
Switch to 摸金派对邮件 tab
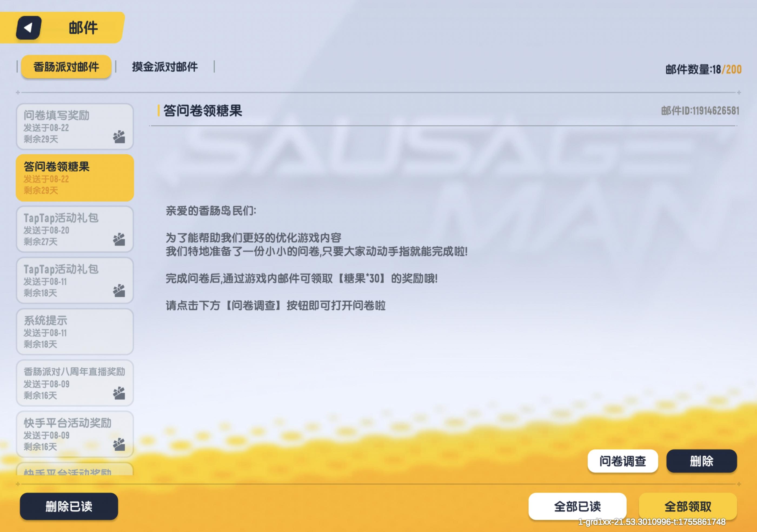coord(165,67)
